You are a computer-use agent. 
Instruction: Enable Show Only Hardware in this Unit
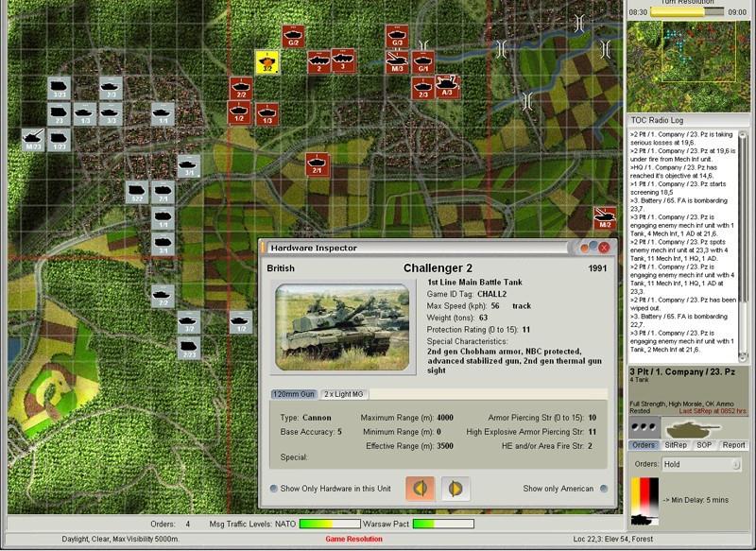tap(273, 489)
